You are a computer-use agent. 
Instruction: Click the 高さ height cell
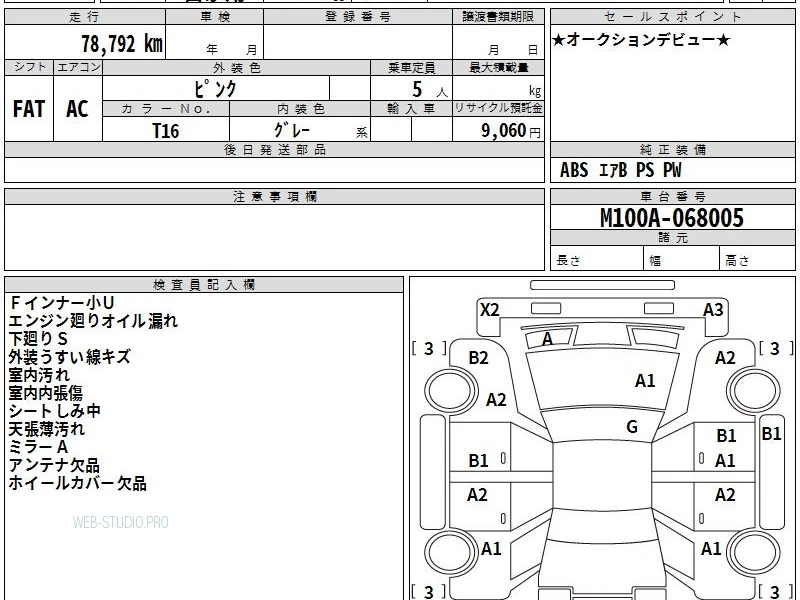(x=758, y=259)
